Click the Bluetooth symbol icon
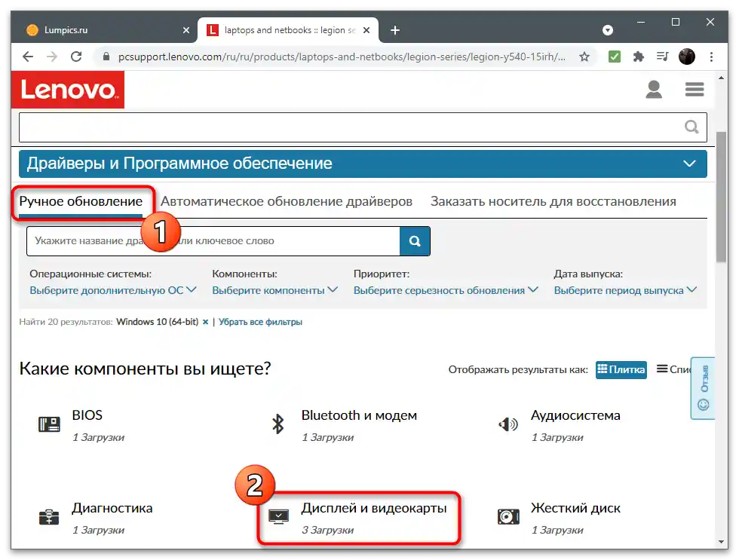Image resolution: width=739 pixels, height=560 pixels. 278,424
